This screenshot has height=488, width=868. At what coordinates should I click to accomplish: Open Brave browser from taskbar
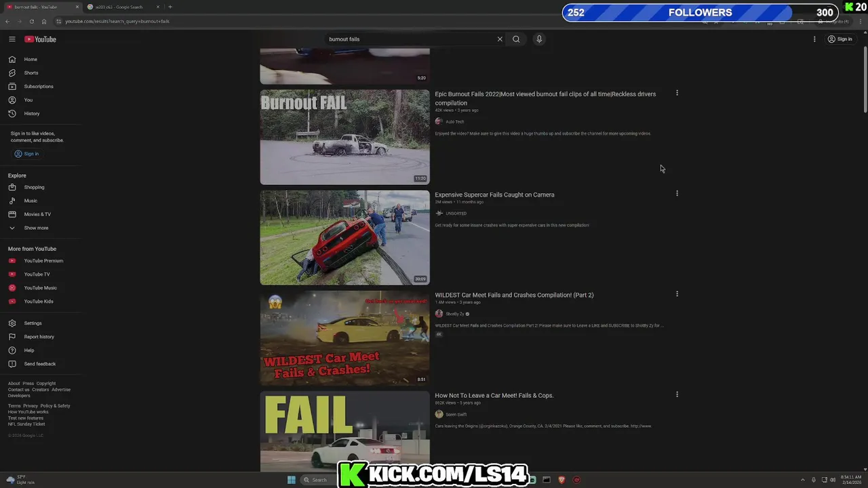click(561, 480)
